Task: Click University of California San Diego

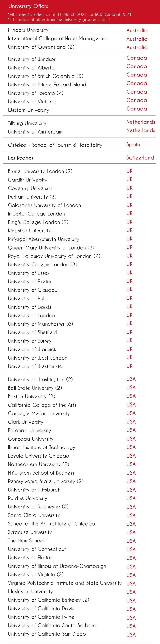Action: [47, 634]
